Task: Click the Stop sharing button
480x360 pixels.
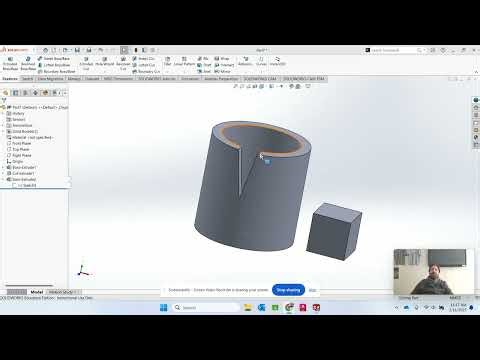Action: coord(288,290)
